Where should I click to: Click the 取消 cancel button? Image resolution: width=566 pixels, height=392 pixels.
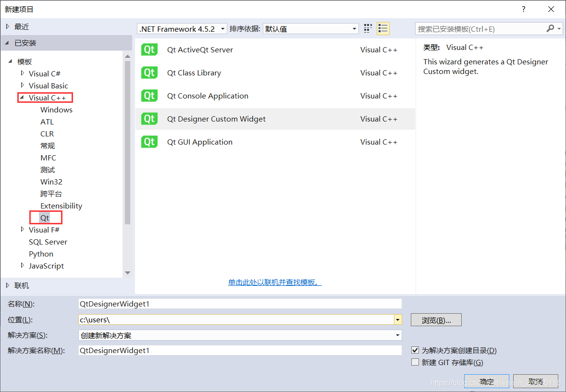coord(535,381)
